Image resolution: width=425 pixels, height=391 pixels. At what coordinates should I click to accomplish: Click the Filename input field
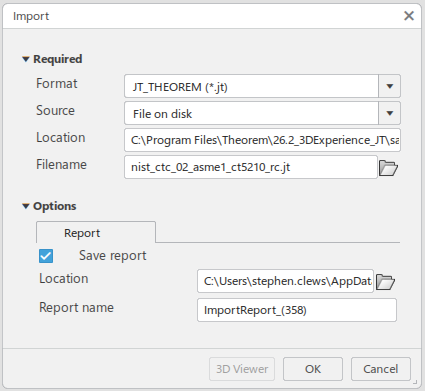[x=251, y=167]
